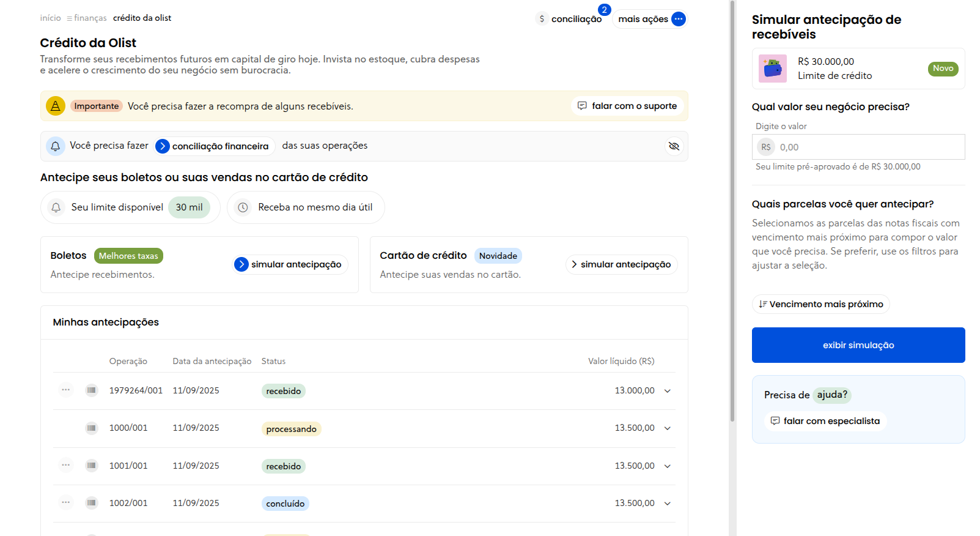Simulate antecipação for Boletos
Viewport: 980px width, 536px height.
290,264
